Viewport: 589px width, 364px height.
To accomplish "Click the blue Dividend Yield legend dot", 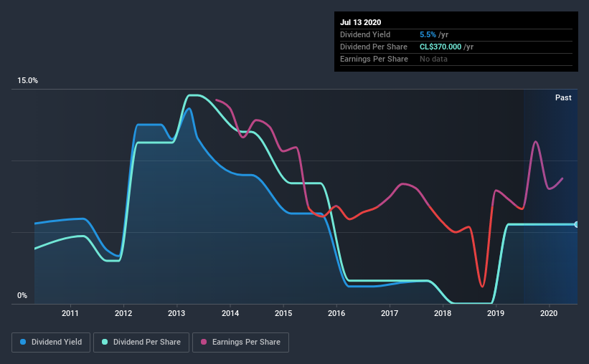I will pos(23,342).
